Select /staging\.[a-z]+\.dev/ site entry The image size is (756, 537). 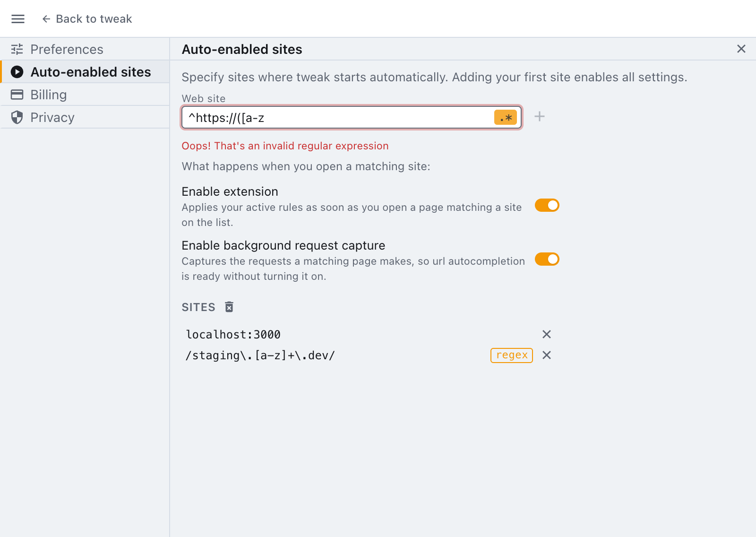pos(260,355)
